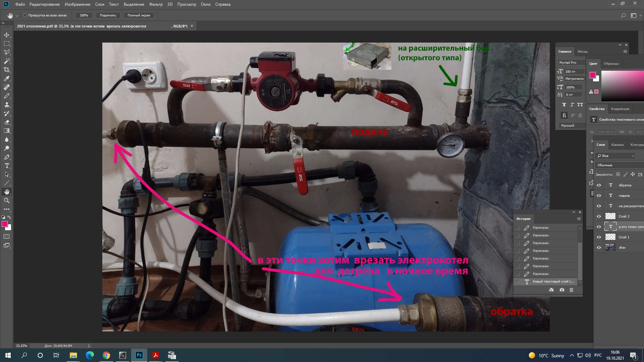Expand the layer filter Вид dropdown

click(615, 156)
